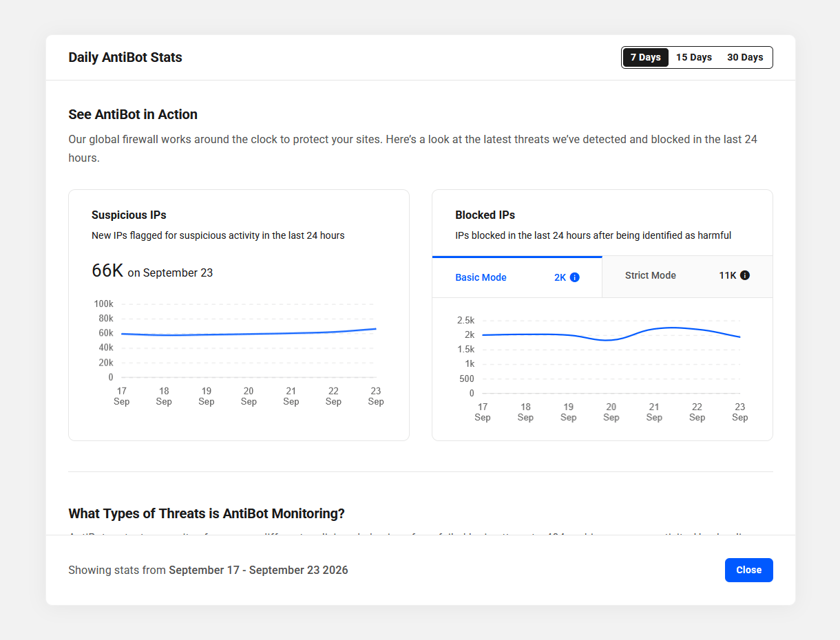The width and height of the screenshot is (840, 640).
Task: Click the Blocked IPs card title
Action: tap(485, 215)
